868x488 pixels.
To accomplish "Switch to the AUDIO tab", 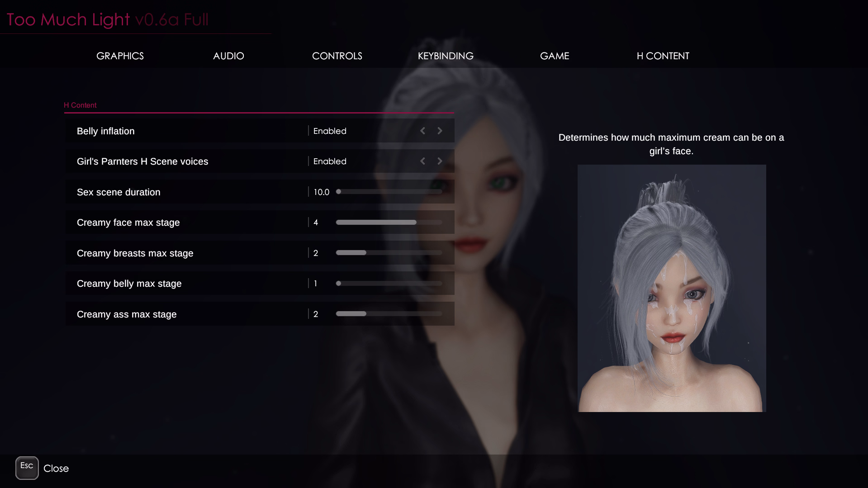I will point(228,56).
